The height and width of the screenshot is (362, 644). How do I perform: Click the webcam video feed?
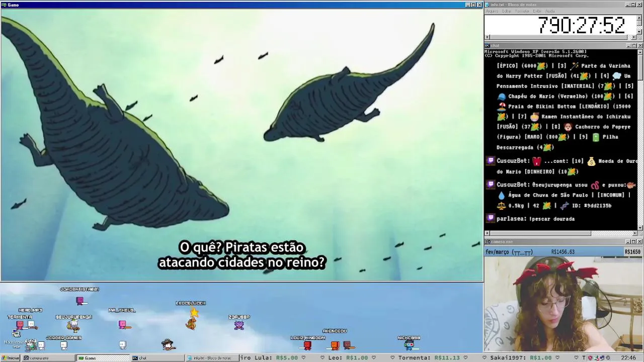pyautogui.click(x=563, y=304)
